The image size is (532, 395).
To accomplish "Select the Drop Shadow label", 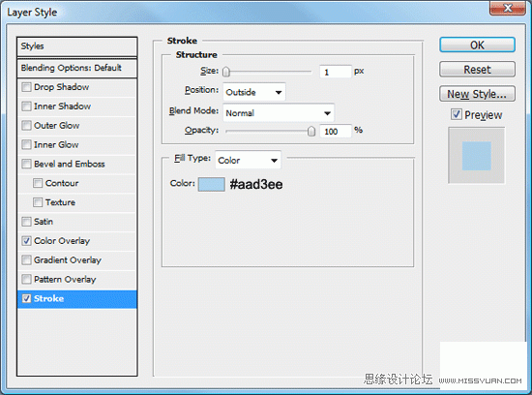I will pyautogui.click(x=61, y=87).
